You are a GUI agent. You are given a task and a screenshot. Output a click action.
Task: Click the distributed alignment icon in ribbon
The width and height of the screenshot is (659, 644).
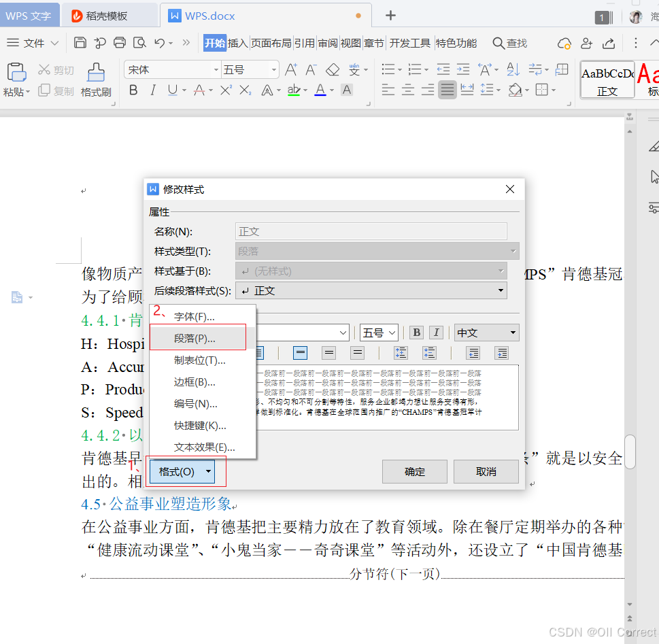[467, 90]
